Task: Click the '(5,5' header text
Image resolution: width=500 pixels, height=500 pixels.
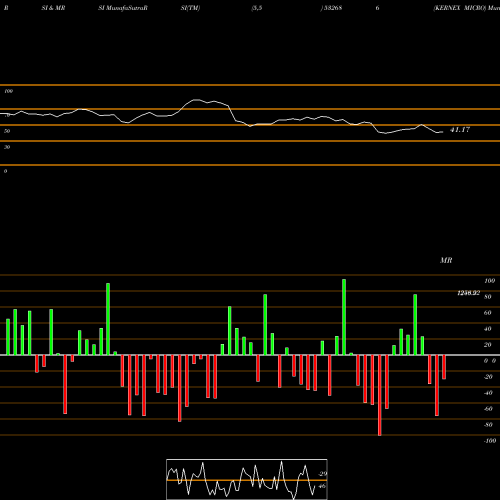Action: (x=257, y=8)
